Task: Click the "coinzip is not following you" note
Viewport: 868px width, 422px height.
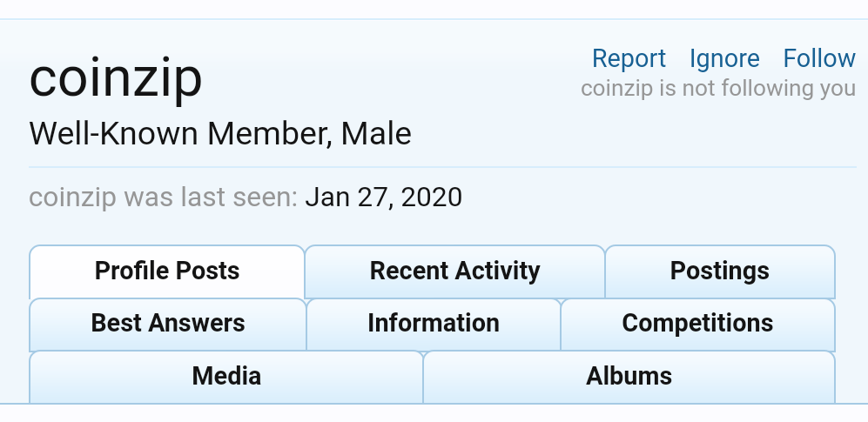Action: click(718, 89)
